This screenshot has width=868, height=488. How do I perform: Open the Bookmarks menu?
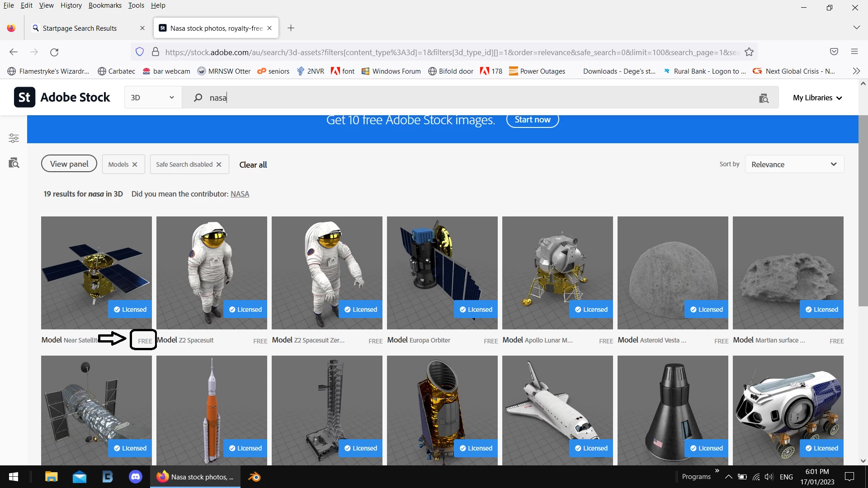tap(105, 5)
